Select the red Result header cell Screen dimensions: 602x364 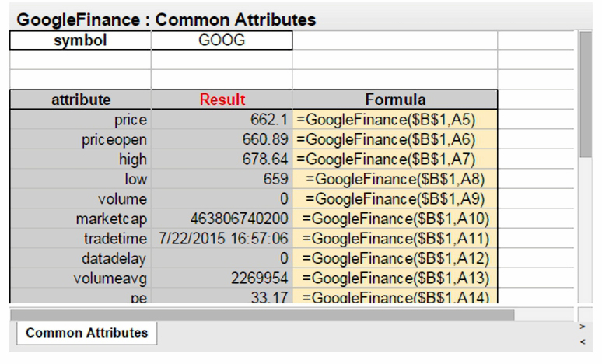[x=222, y=100]
